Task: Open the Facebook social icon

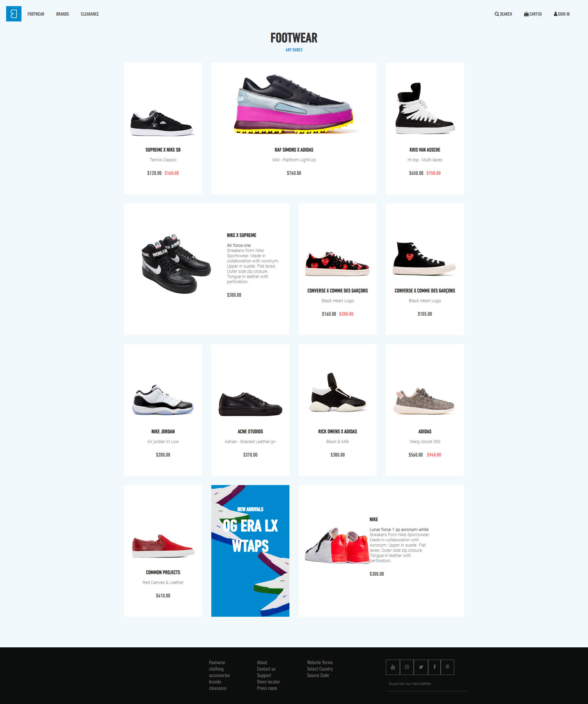Action: [435, 667]
